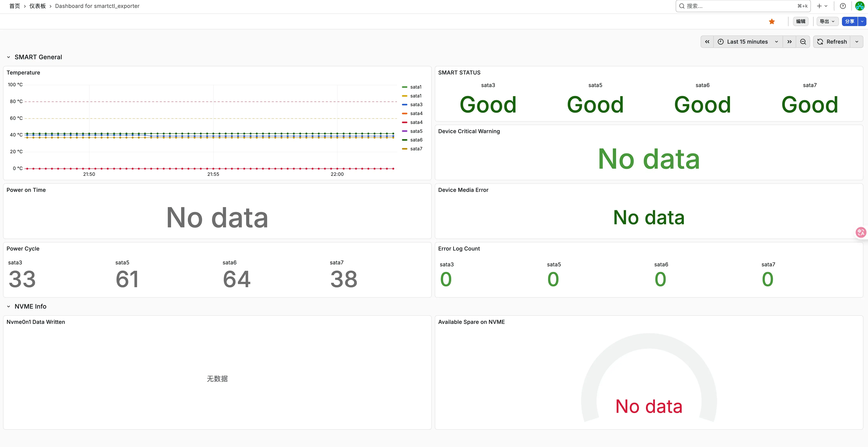Screen dimensions: 868x447
Task: Go to 首页 in the breadcrumb
Action: tap(14, 6)
